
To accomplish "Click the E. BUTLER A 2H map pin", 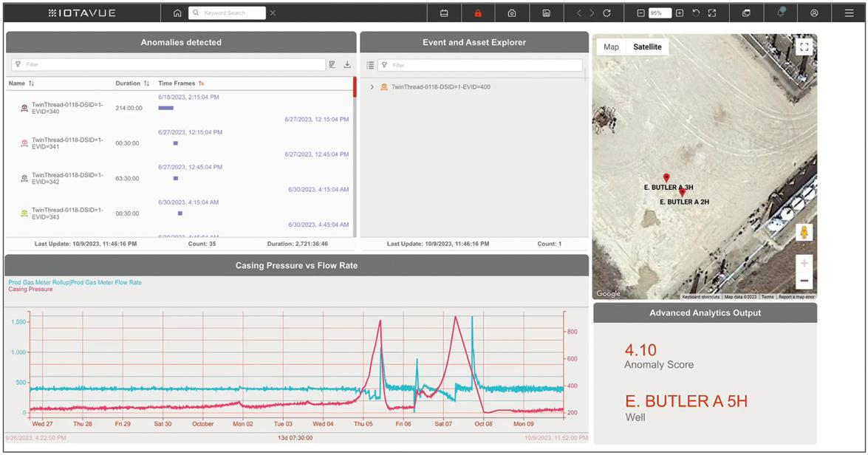I will pyautogui.click(x=683, y=193).
